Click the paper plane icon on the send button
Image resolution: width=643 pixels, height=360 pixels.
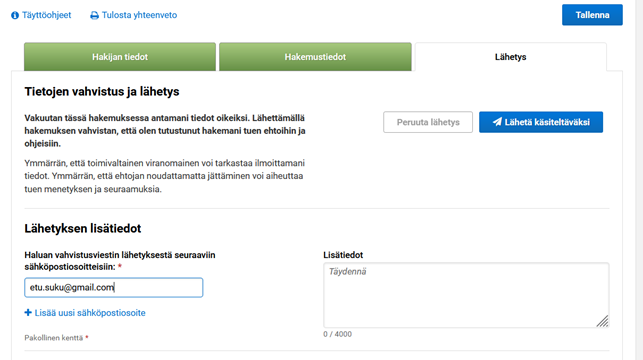pos(497,122)
